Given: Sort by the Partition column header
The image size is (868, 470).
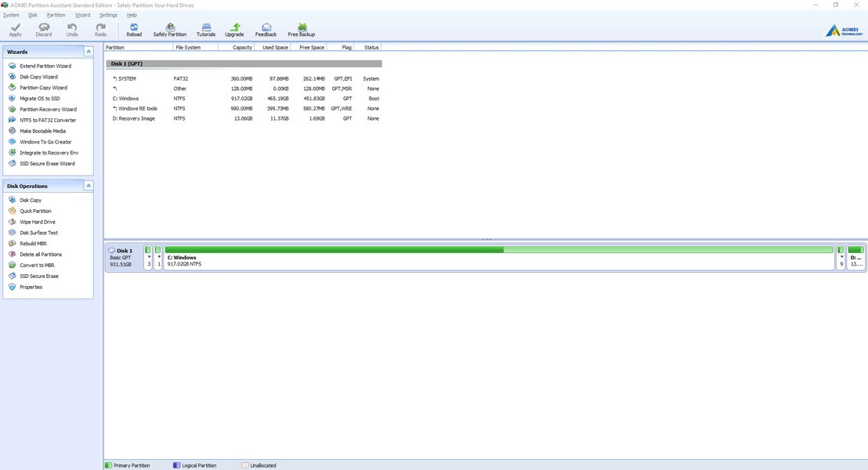Looking at the screenshot, I should pos(139,48).
